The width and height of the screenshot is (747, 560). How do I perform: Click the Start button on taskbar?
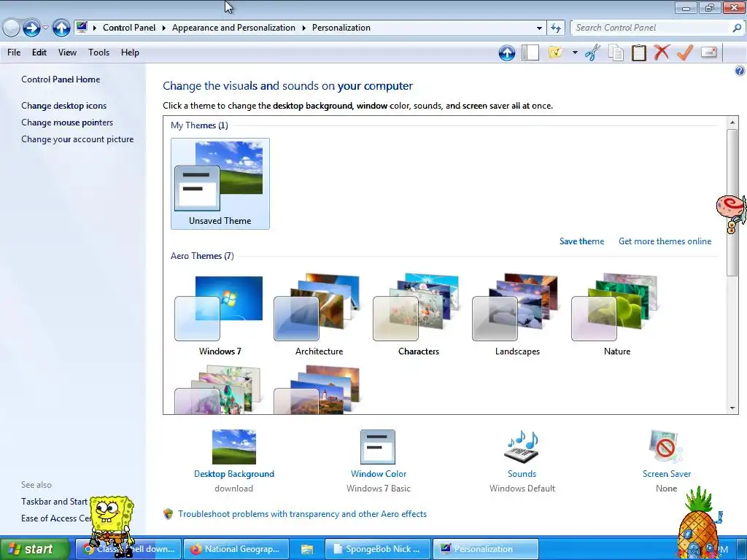pyautogui.click(x=35, y=549)
